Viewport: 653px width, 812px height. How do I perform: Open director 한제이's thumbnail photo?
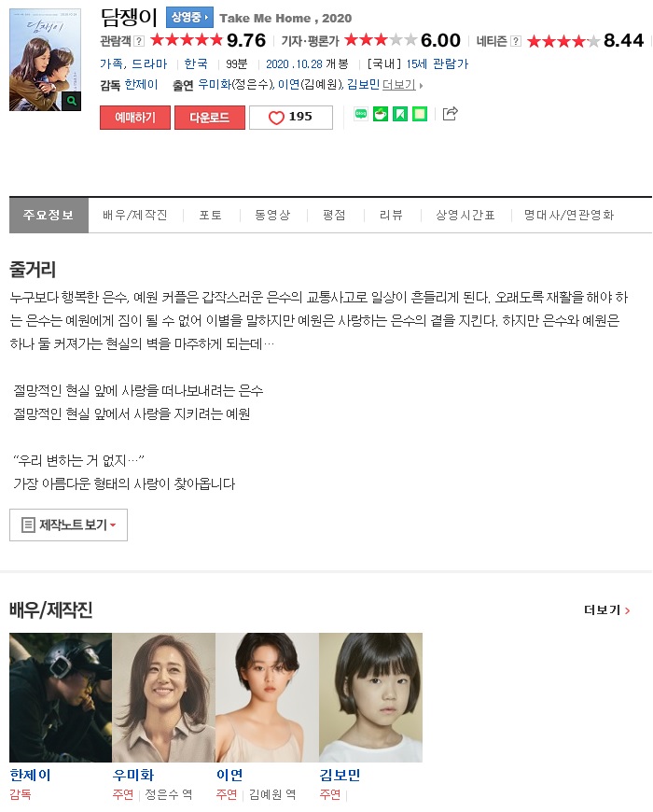tap(61, 697)
